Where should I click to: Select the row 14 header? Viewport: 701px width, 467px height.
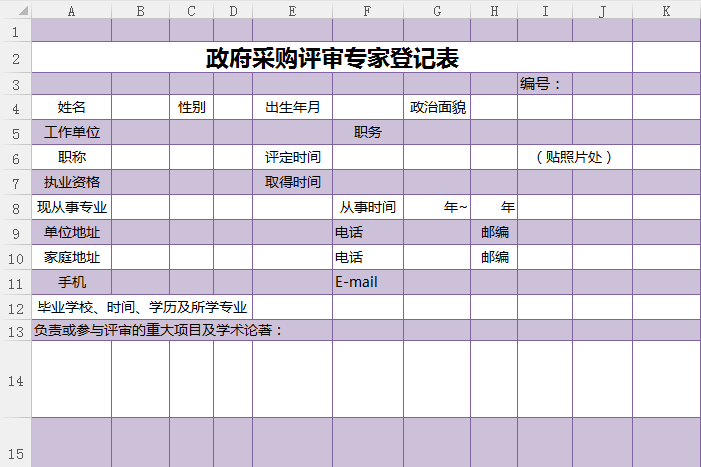pos(15,380)
